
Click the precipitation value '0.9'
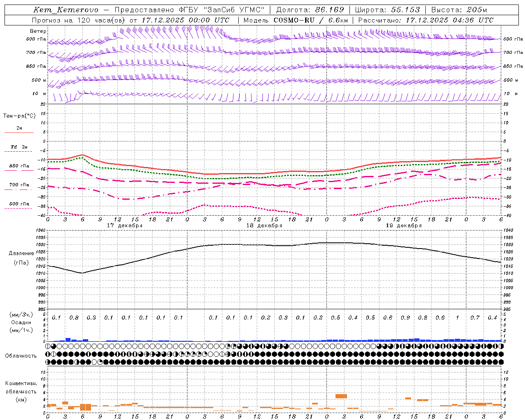pyautogui.click(x=405, y=318)
